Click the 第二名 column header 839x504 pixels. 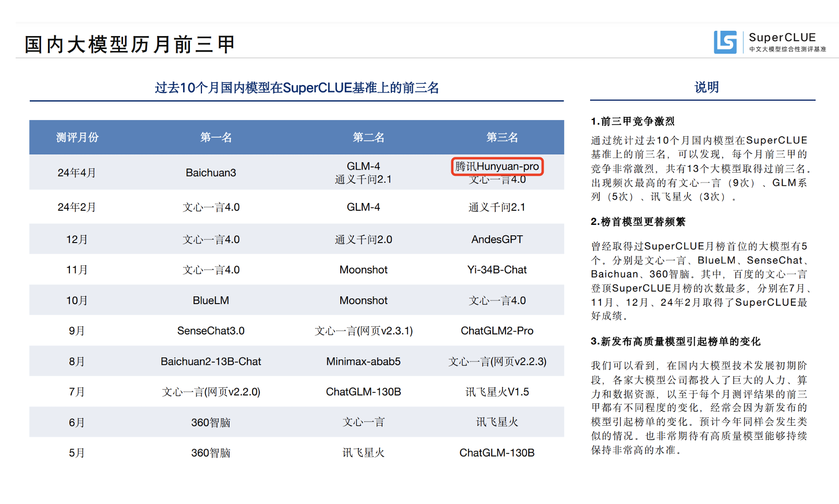[x=368, y=137]
